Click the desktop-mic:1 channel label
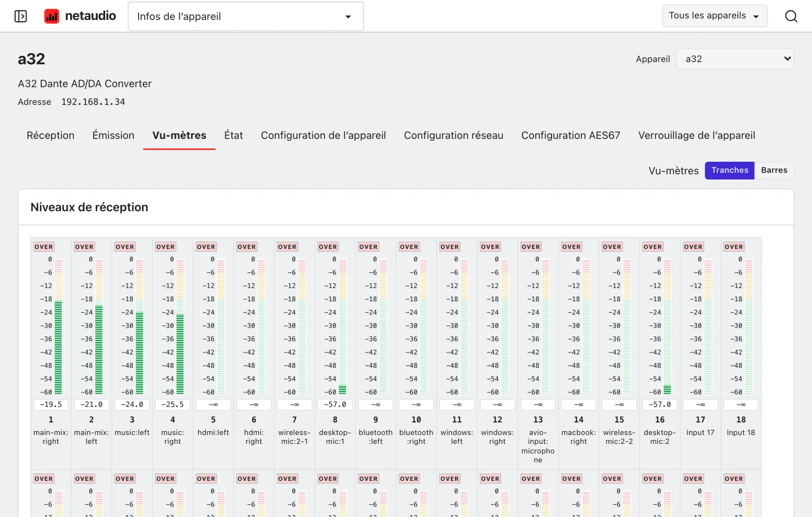The image size is (812, 517). (335, 437)
